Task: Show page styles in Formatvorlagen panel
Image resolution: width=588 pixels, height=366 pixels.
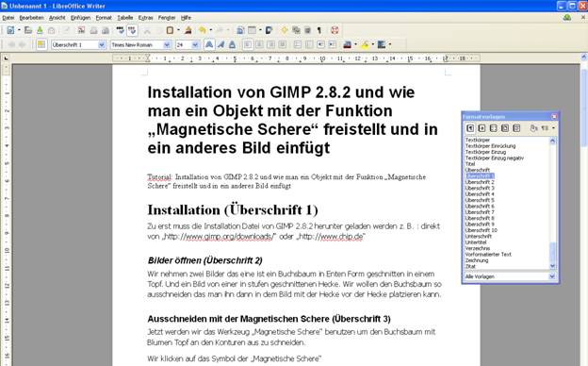Action: [x=505, y=128]
